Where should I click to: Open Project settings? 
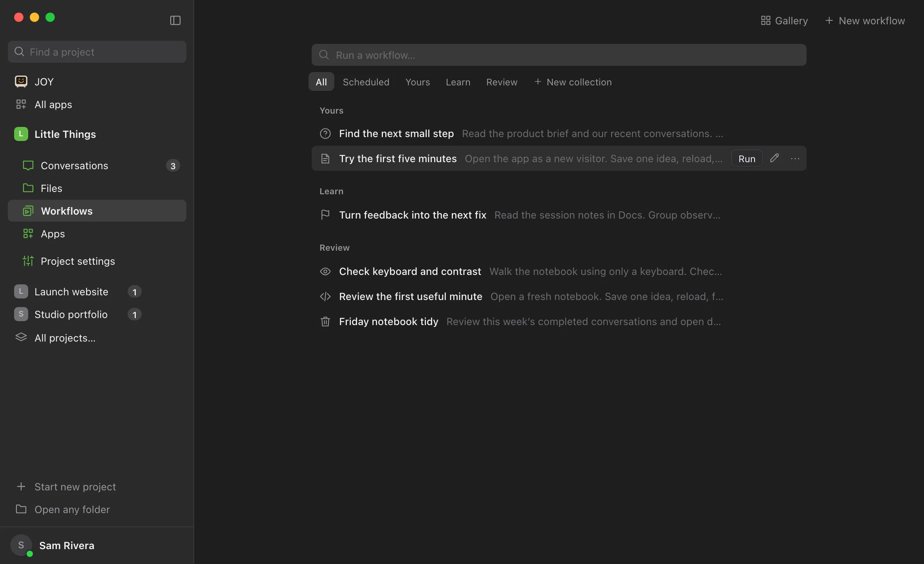pyautogui.click(x=97, y=261)
